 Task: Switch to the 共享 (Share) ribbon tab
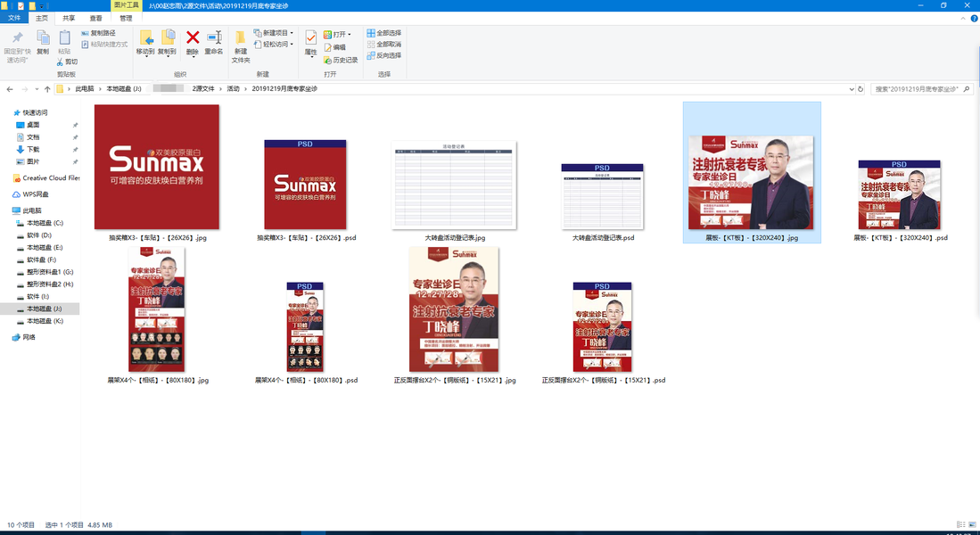click(x=69, y=18)
